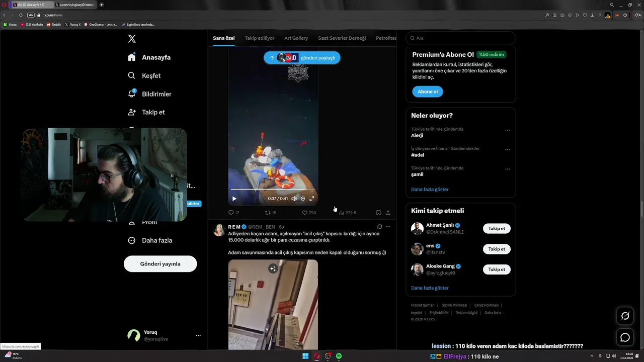The width and height of the screenshot is (644, 362).
Task: Follow Ahmet Şanlı with Takip et
Action: pyautogui.click(x=497, y=228)
